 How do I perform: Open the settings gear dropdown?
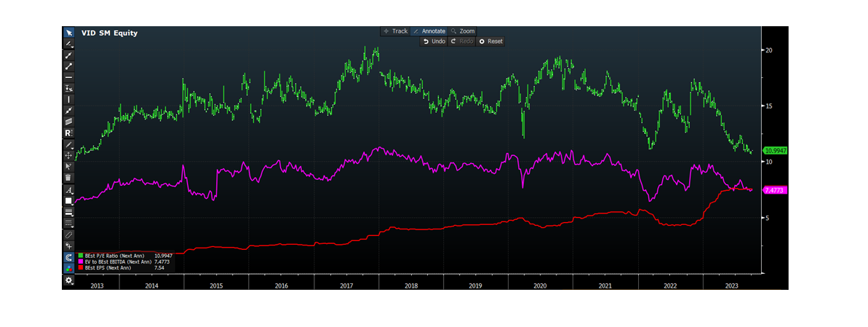coord(69,280)
